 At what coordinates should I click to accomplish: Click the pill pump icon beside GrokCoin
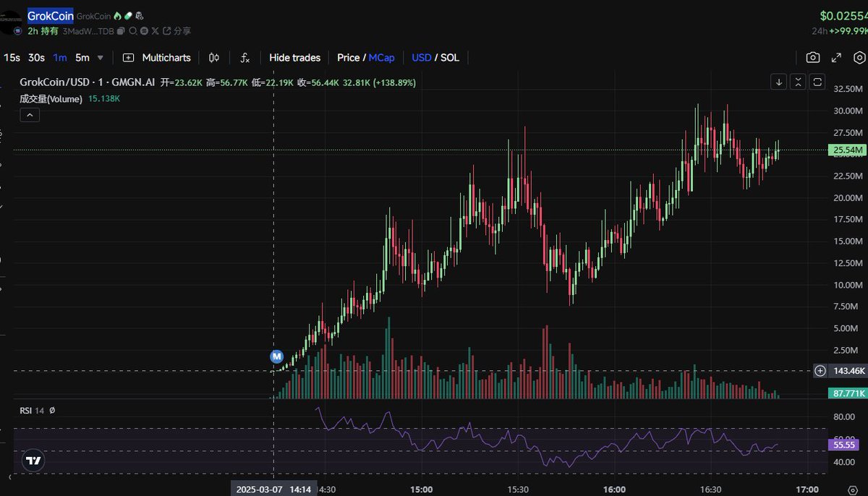[x=128, y=16]
